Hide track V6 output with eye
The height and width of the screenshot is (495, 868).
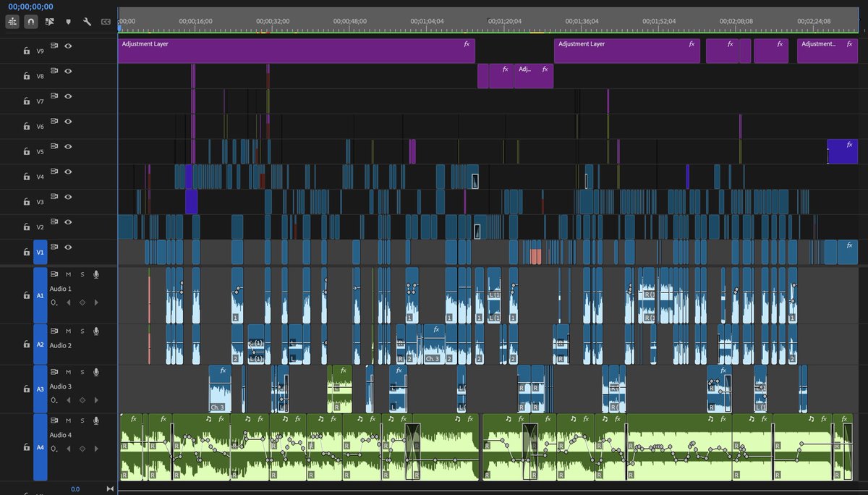tap(68, 121)
